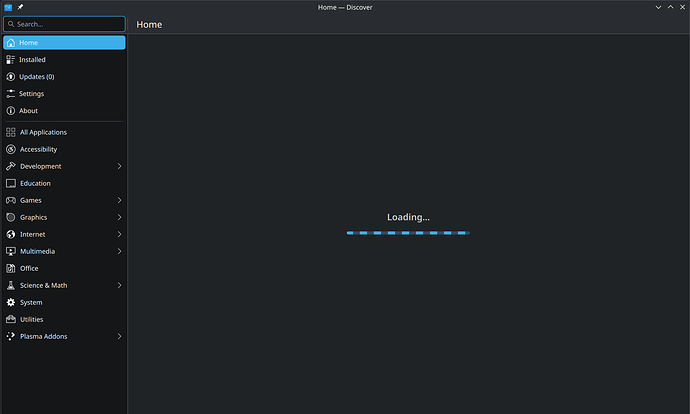Viewport: 690px width, 414px height.
Task: Go to Updates (0) page
Action: pyautogui.click(x=37, y=77)
